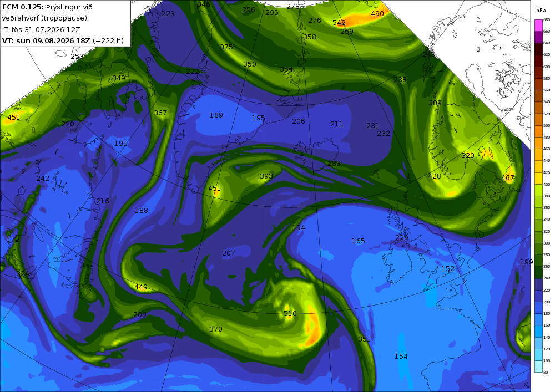Click the lightest cyan legend swatch between 80 and 100

coord(538,366)
